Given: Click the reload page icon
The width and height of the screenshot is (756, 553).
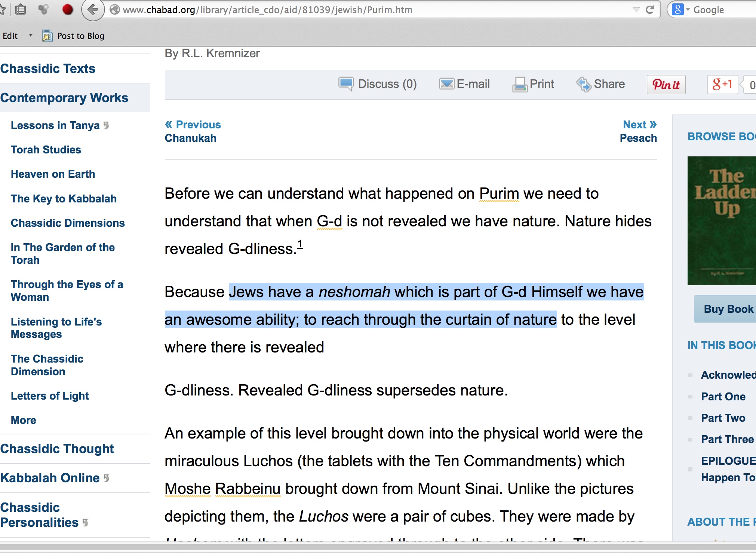Looking at the screenshot, I should pos(650,10).
